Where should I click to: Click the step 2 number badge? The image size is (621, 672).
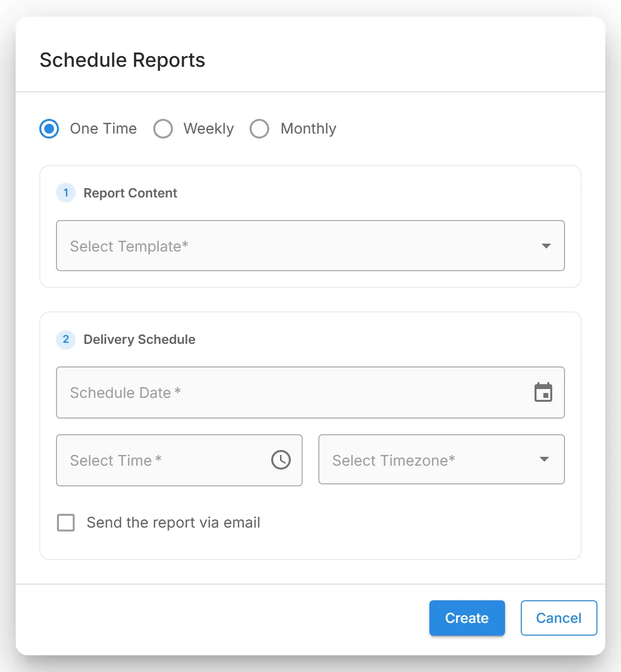[66, 339]
